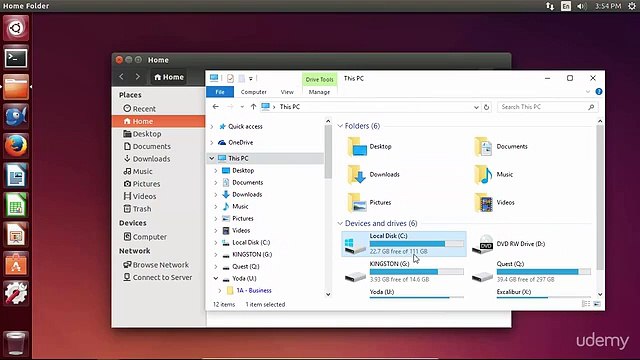Click the up-arrow to parent folder
This screenshot has width=640, height=360.
(253, 107)
